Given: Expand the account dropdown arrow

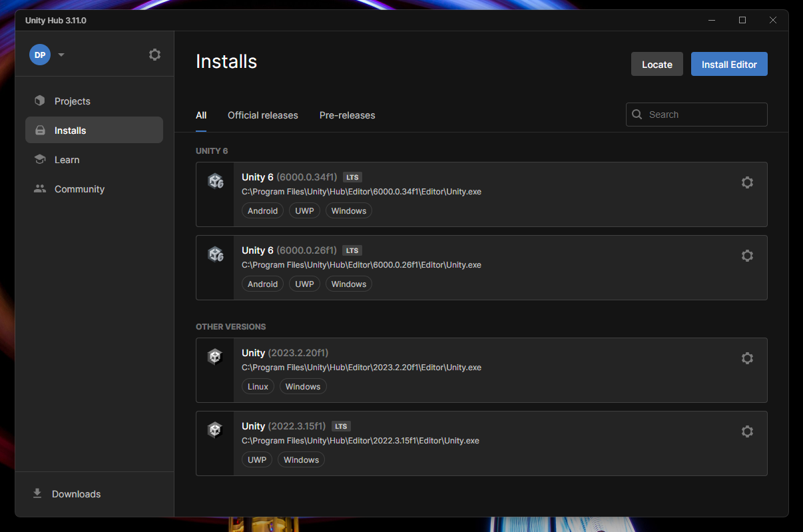Looking at the screenshot, I should (61, 55).
